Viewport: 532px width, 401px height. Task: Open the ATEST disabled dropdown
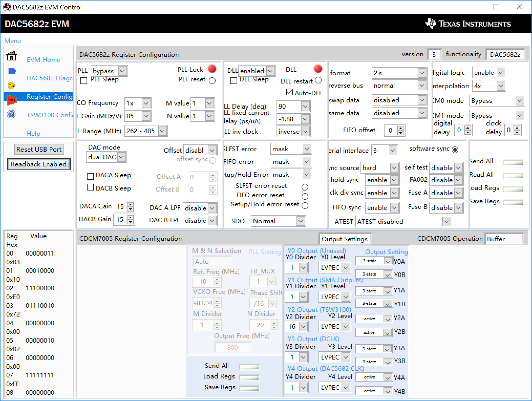click(403, 221)
